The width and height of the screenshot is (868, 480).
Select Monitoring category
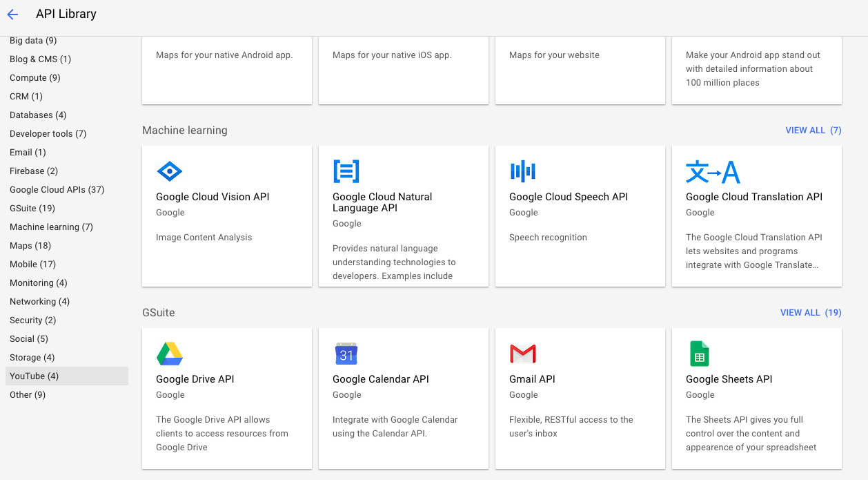(x=39, y=283)
